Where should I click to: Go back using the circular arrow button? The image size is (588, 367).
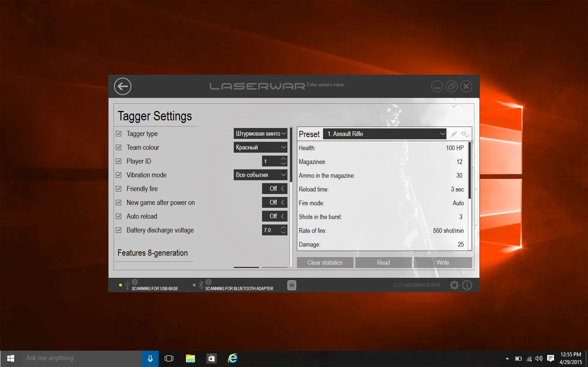(123, 86)
